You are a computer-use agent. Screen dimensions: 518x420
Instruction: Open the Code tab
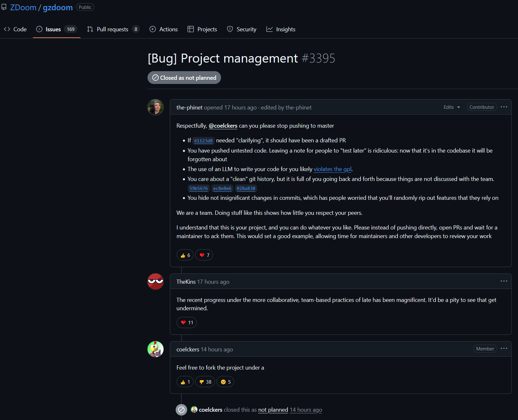(x=15, y=29)
